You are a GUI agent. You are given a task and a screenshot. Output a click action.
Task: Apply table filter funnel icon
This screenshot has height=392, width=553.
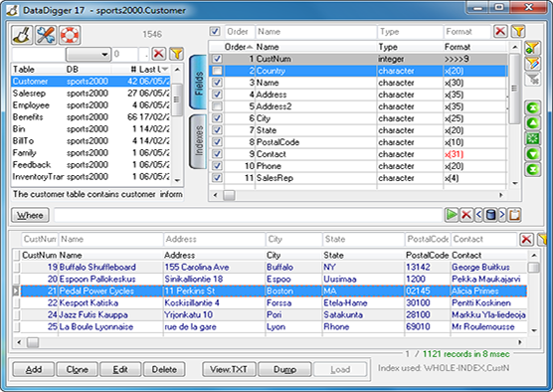(x=176, y=54)
